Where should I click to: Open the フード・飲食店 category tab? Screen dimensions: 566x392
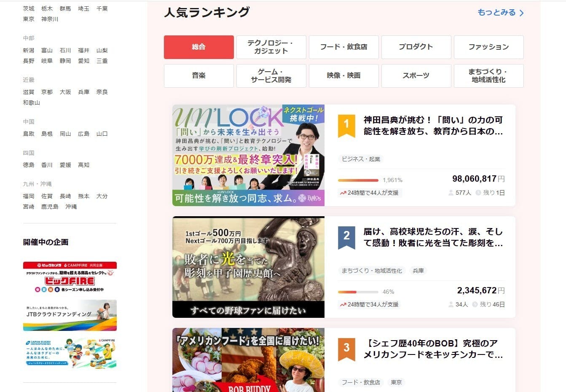coord(343,47)
